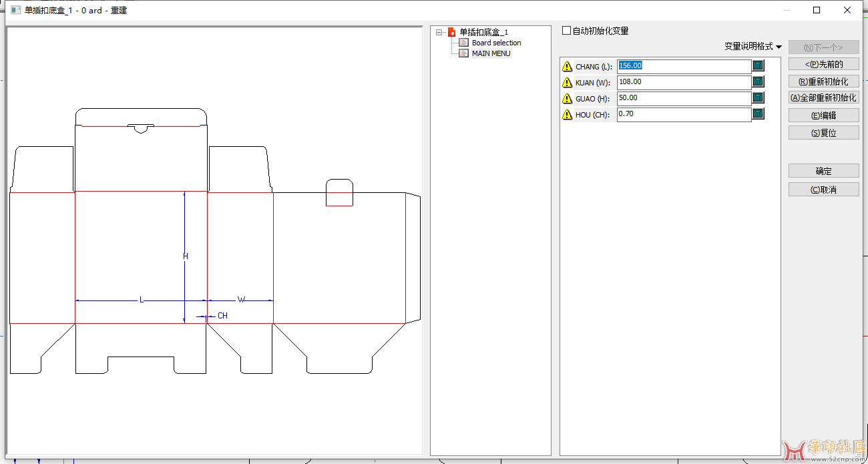Enable the 自动初始化变量 checkbox
This screenshot has height=464, width=868.
pos(567,31)
